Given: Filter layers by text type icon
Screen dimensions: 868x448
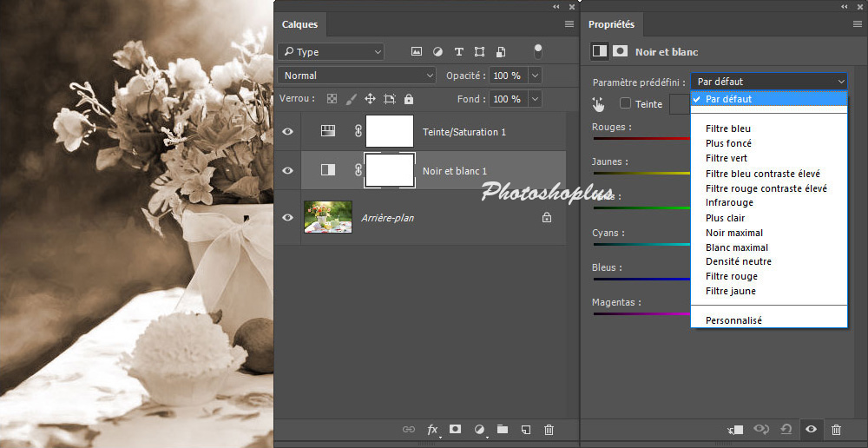Looking at the screenshot, I should 458,52.
